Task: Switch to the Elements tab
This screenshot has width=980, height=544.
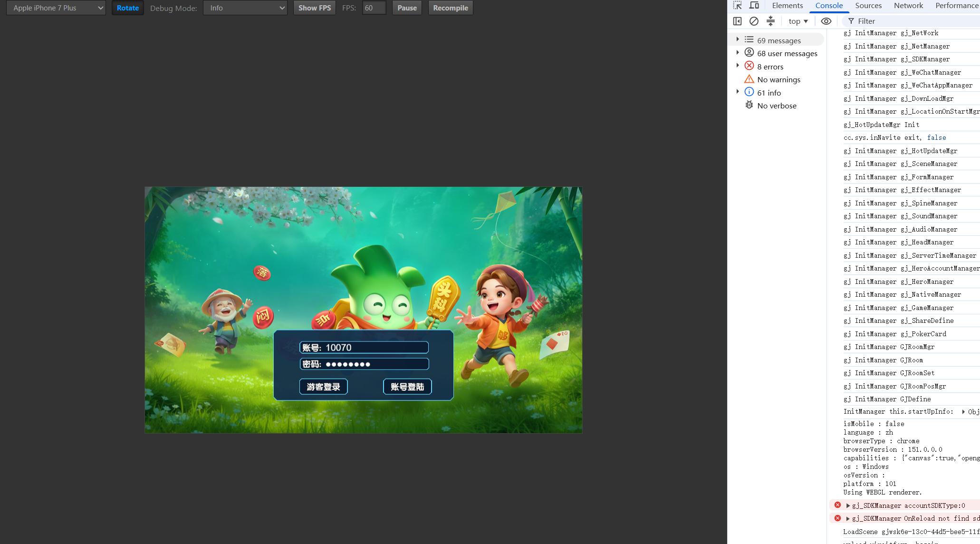Action: pos(788,6)
